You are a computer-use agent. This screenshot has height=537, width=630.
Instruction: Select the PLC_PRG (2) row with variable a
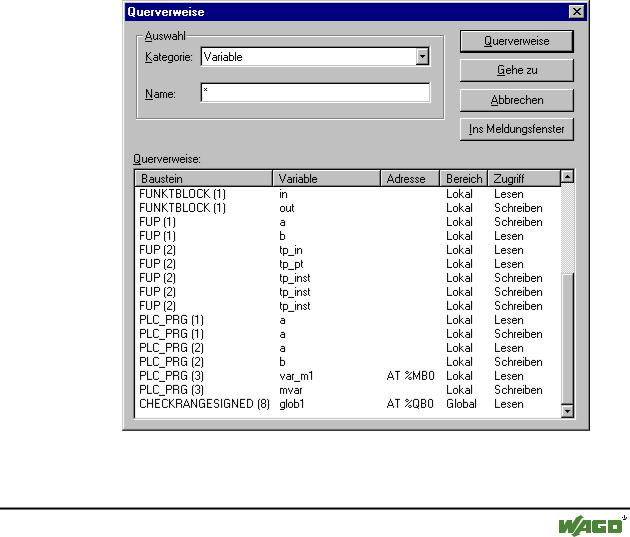tap(348, 348)
